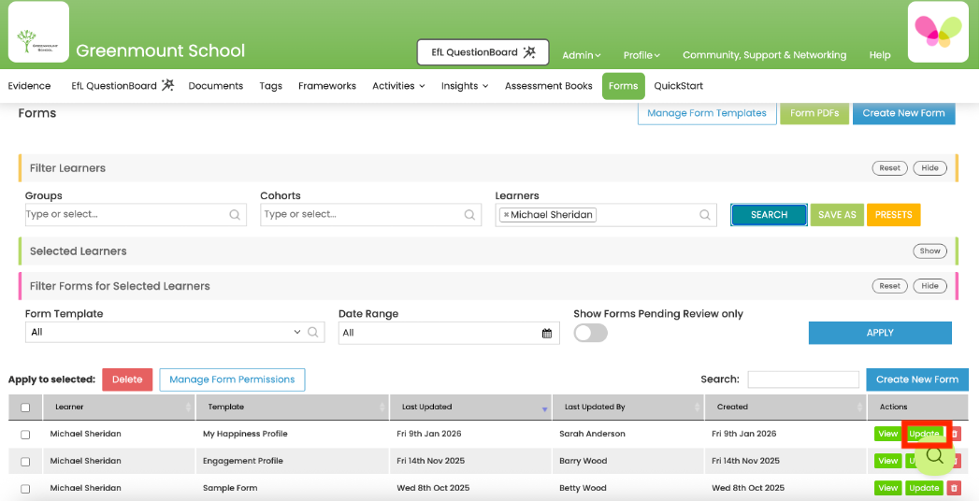Image resolution: width=980 pixels, height=501 pixels.
Task: Reset the Filter Learners section
Action: coord(889,168)
